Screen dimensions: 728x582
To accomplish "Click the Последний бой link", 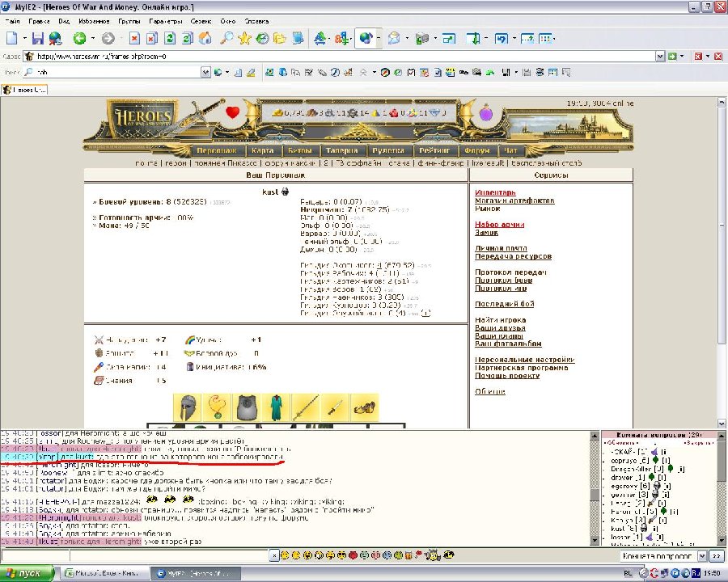I will pos(505,304).
